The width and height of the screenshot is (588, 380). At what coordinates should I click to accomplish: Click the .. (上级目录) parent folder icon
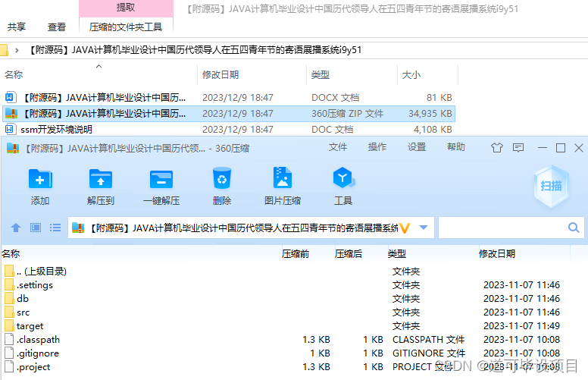pos(10,271)
